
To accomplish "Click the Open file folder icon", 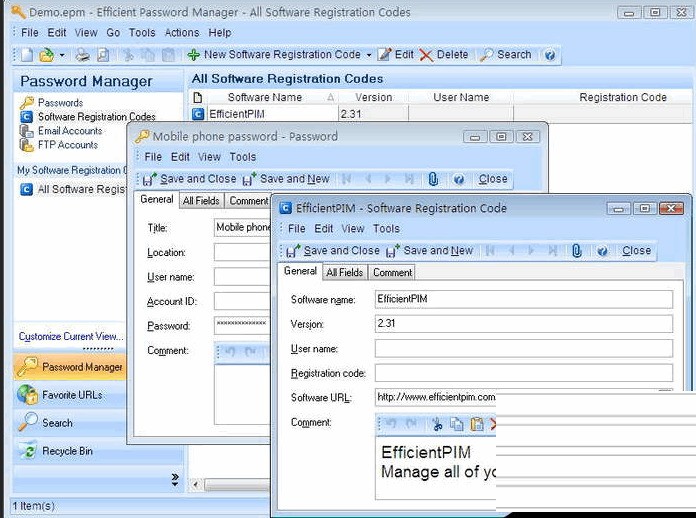I will [46, 55].
